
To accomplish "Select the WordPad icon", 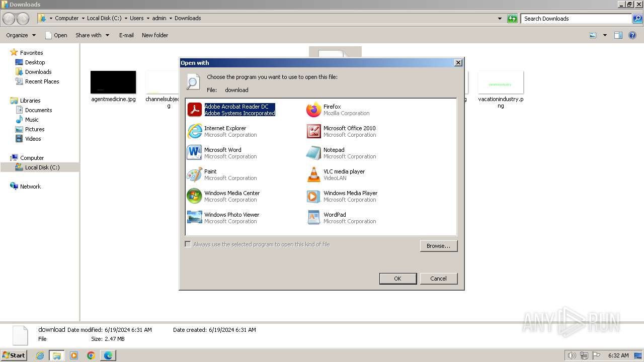I will point(313,218).
